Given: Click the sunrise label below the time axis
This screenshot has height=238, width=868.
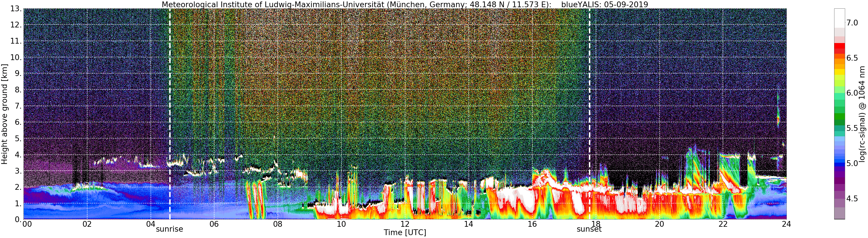Looking at the screenshot, I should click(169, 229).
